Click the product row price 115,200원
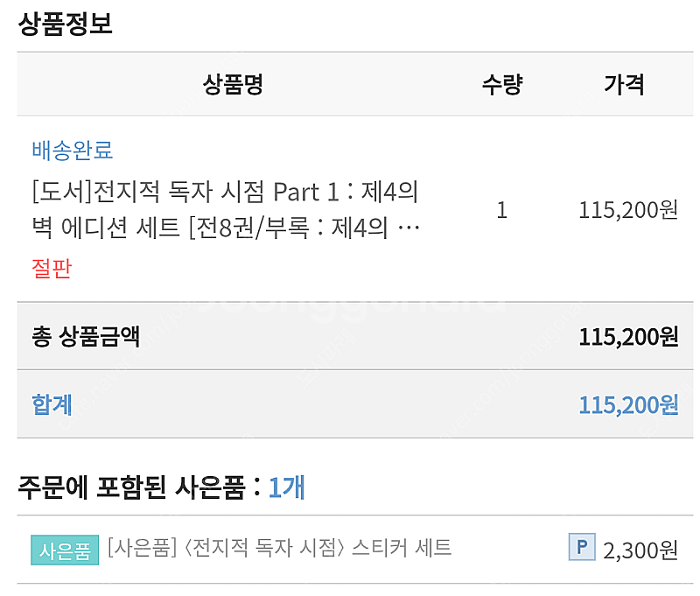Screen dimensions: 700x596 pos(627,210)
